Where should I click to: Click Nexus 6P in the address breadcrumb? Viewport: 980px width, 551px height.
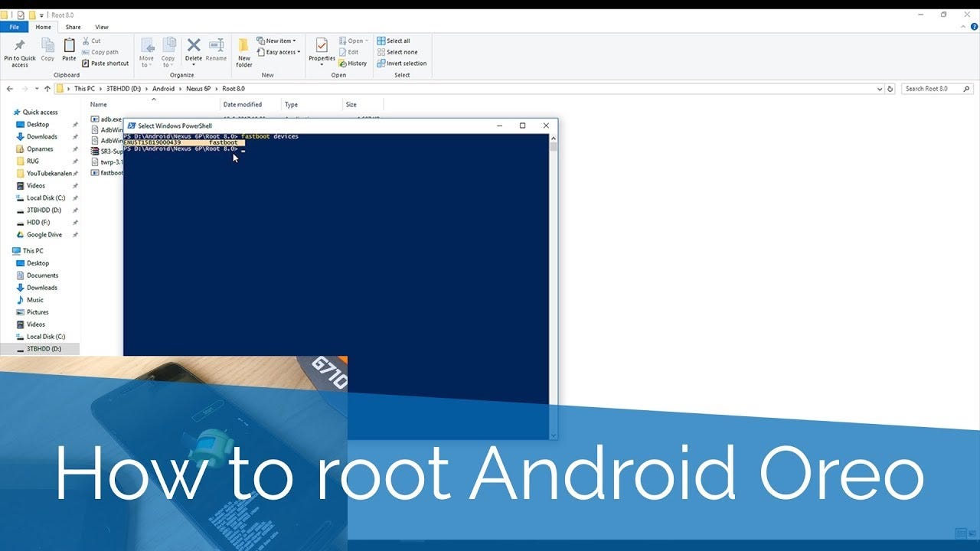pyautogui.click(x=199, y=89)
